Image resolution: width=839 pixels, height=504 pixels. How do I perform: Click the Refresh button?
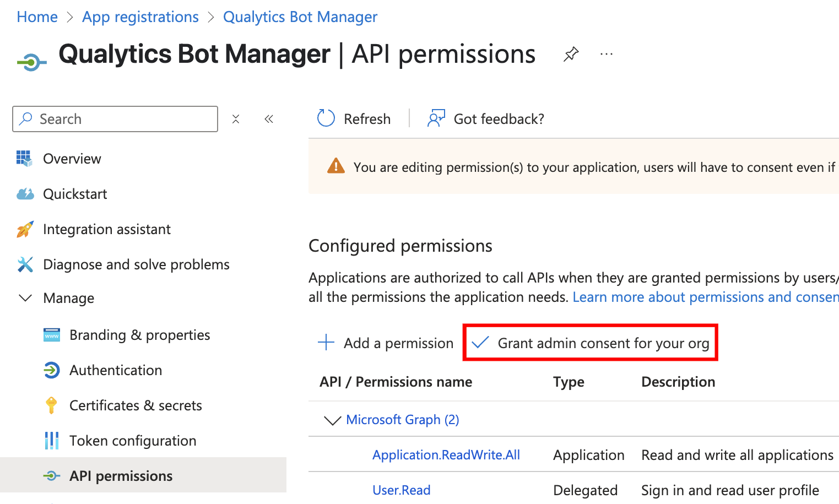pos(354,118)
